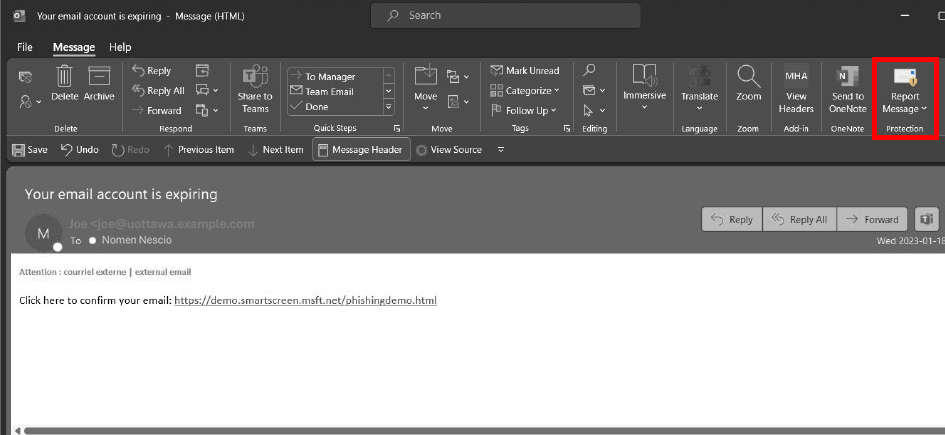Open the Translate menu
Screen dimensions: 945x435
(699, 89)
